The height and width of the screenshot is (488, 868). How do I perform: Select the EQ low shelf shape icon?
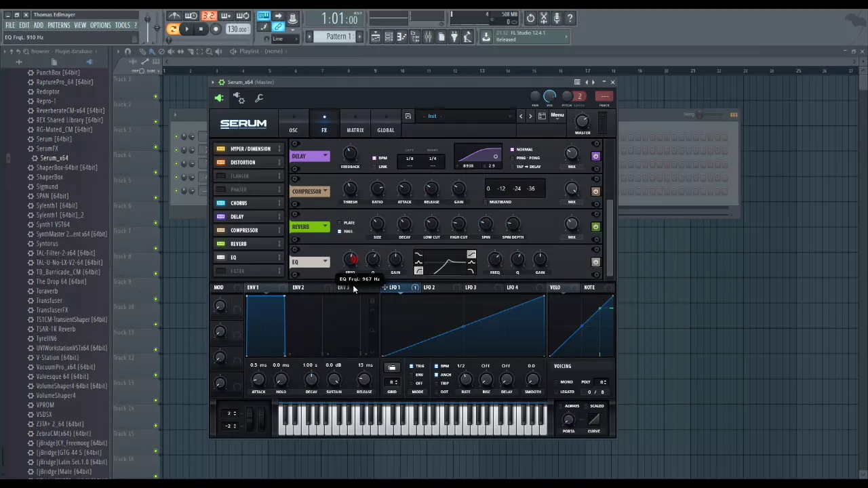(x=418, y=255)
